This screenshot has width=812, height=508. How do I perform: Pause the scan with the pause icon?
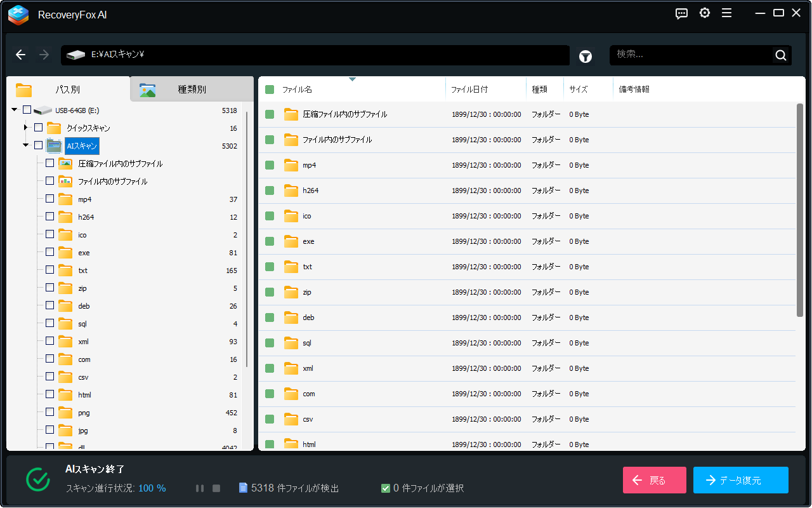pyautogui.click(x=200, y=488)
